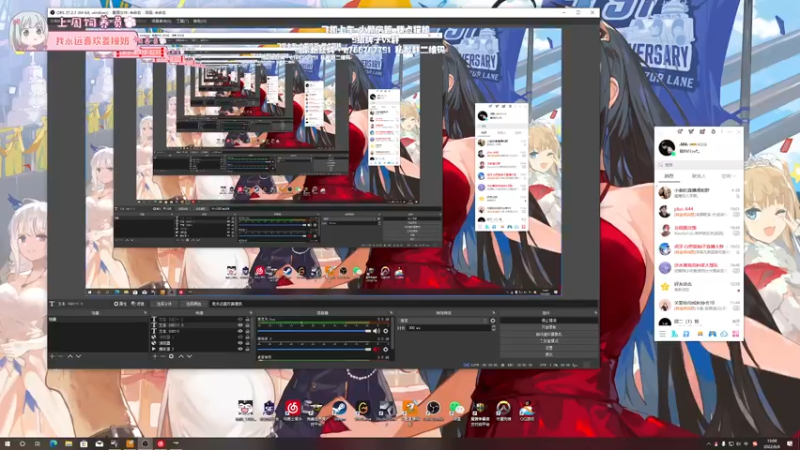Expand the 空间 dropdown tab in QQ
The height and width of the screenshot is (450, 800).
(x=729, y=176)
